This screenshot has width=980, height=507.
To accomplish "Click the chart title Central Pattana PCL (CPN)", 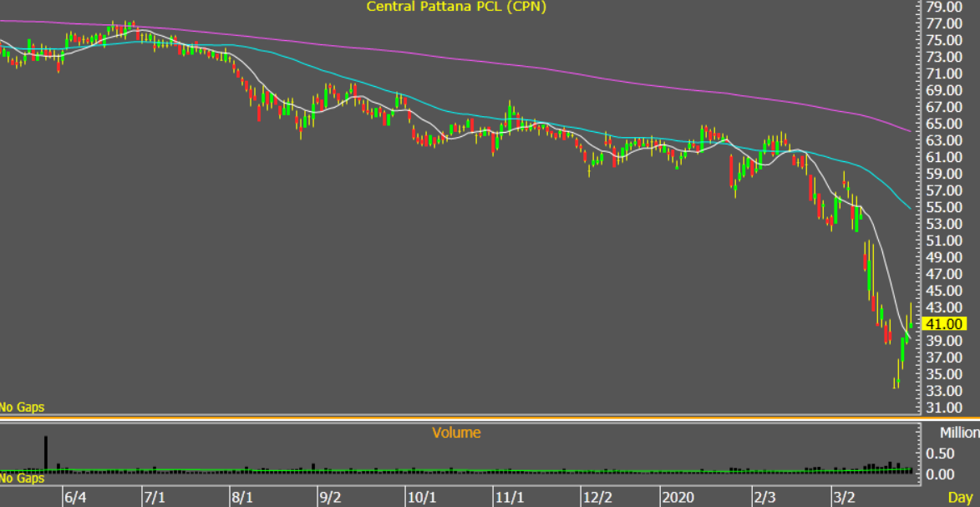I will pos(457,7).
